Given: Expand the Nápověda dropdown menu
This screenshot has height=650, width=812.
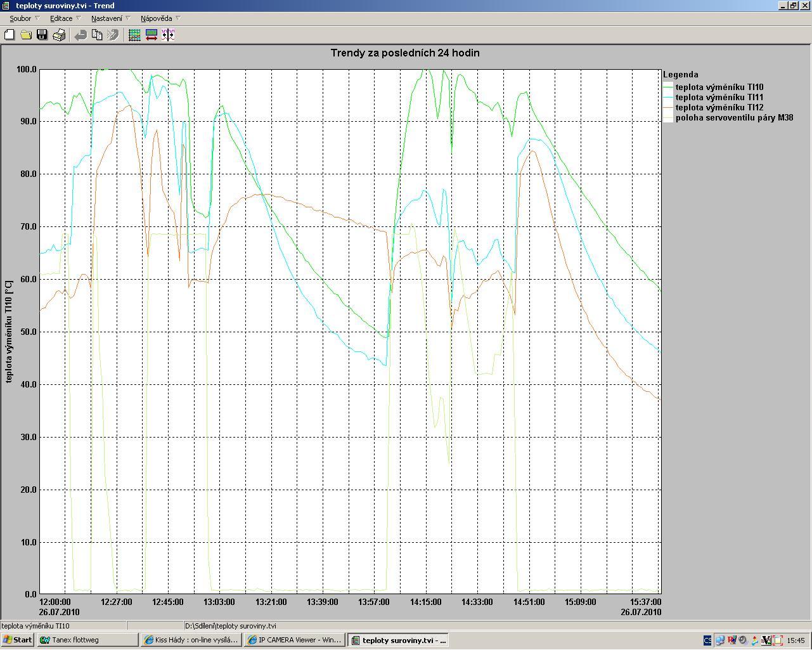Looking at the screenshot, I should tap(157, 18).
